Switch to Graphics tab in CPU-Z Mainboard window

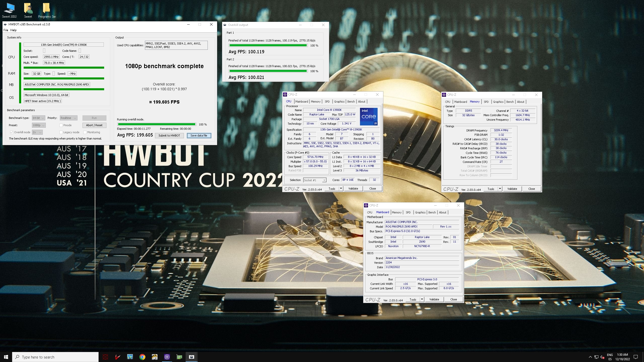[420, 212]
